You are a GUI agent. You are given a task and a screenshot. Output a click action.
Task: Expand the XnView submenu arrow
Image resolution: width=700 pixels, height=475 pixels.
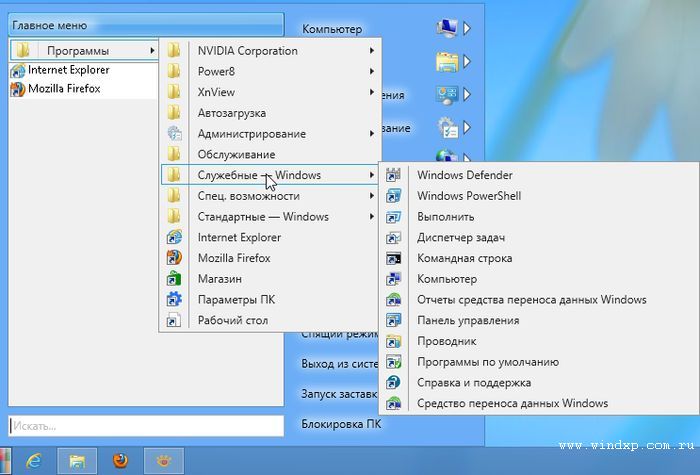pyautogui.click(x=371, y=92)
